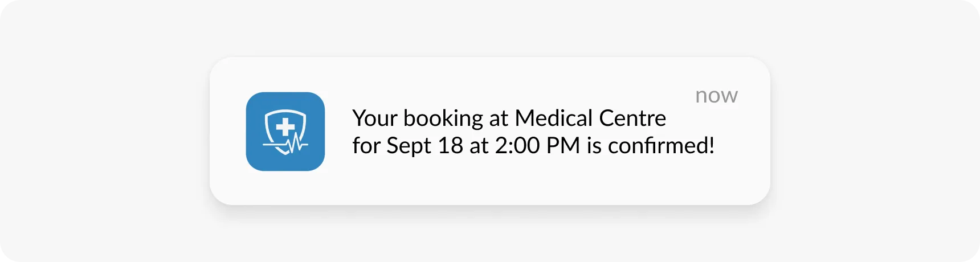Viewport: 980px width, 262px height.
Task: Click the "now" timestamp label
Action: (716, 96)
